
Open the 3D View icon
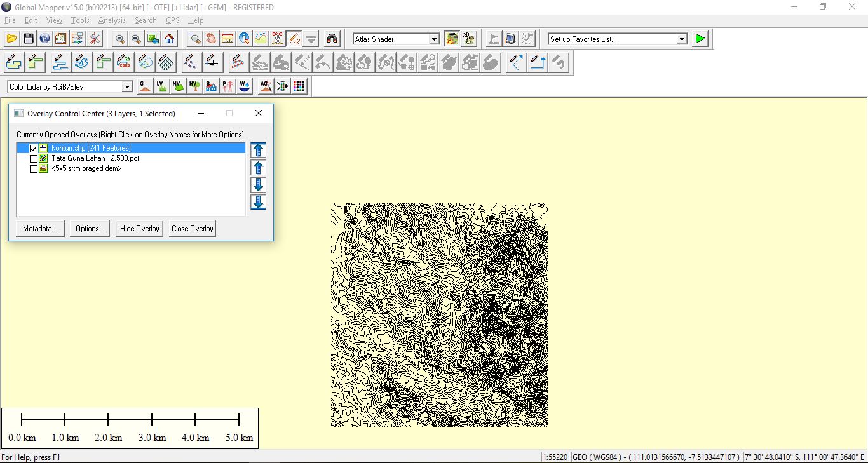click(x=469, y=39)
